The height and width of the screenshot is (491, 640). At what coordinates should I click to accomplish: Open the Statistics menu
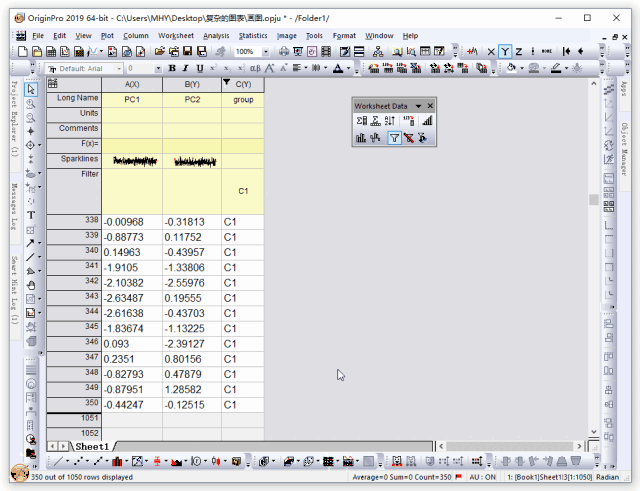tap(253, 36)
